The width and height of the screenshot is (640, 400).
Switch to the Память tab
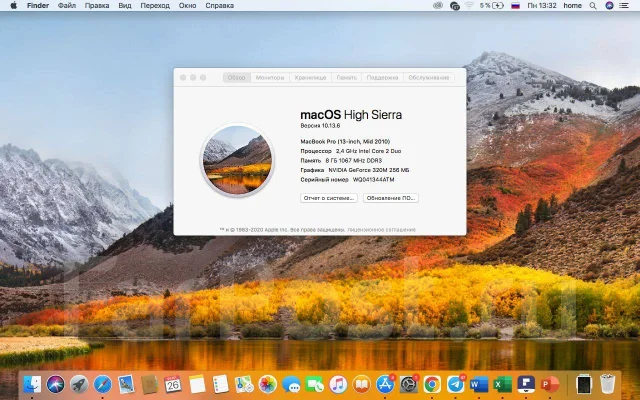[347, 78]
